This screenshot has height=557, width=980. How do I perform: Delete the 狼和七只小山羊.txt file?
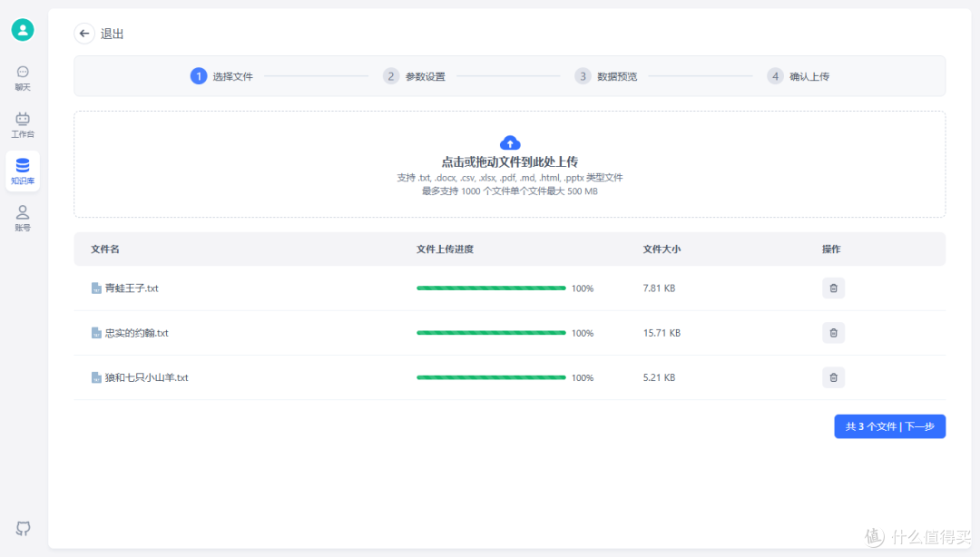point(833,377)
